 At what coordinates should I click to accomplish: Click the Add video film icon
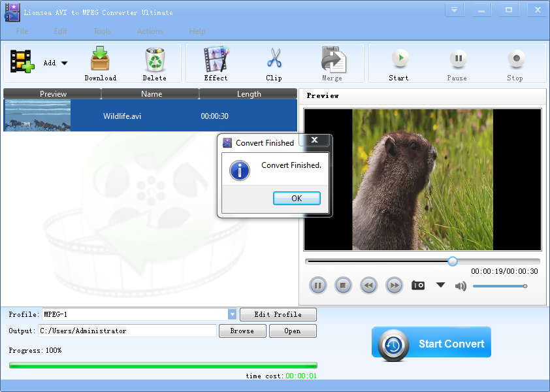click(22, 61)
